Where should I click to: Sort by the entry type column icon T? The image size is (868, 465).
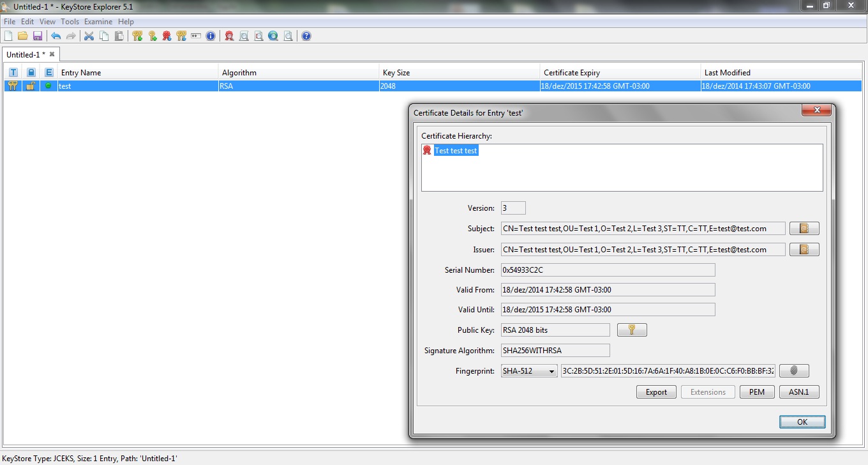[13, 72]
